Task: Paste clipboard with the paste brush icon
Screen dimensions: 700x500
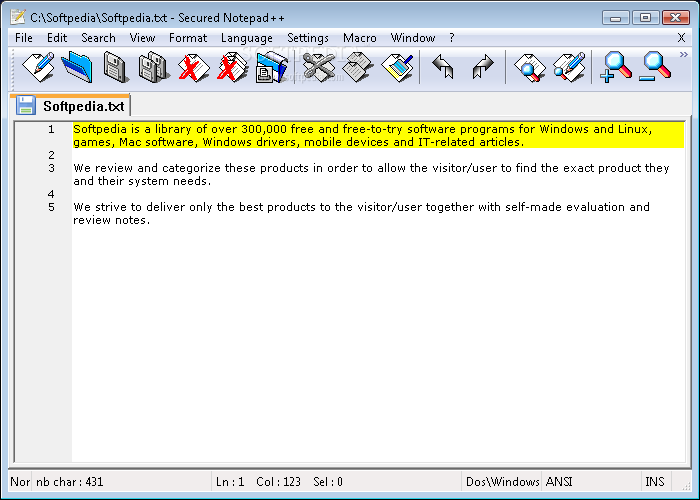Action: (x=397, y=67)
